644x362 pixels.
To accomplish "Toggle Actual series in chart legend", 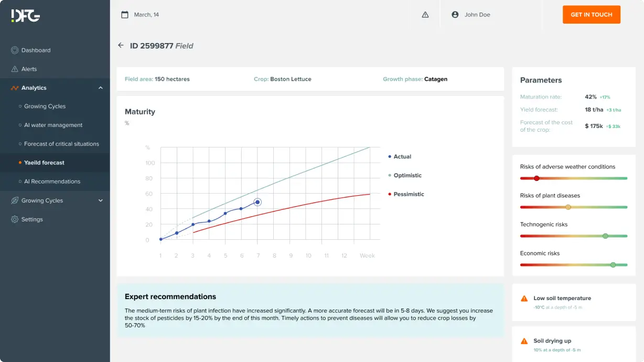I will point(402,156).
